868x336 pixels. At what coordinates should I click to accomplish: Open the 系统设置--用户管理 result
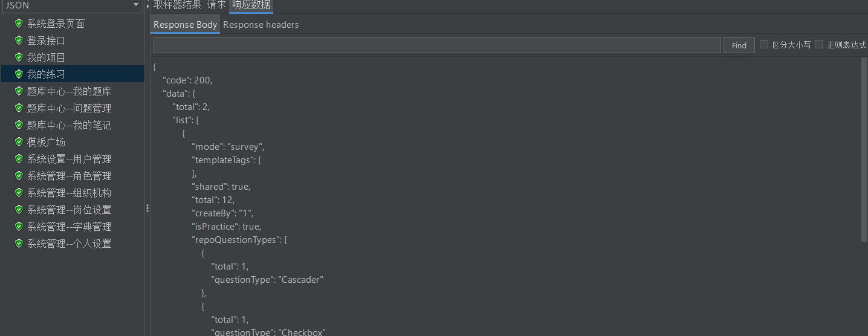coord(69,159)
